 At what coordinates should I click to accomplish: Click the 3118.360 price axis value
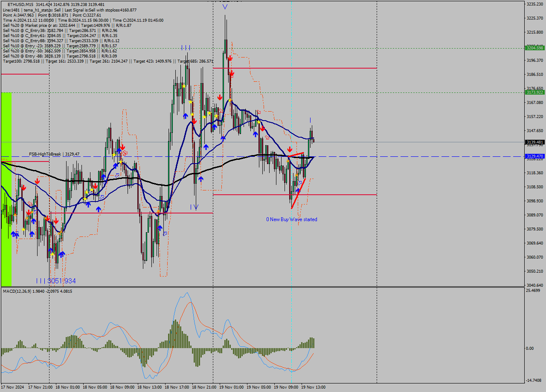tap(535, 173)
